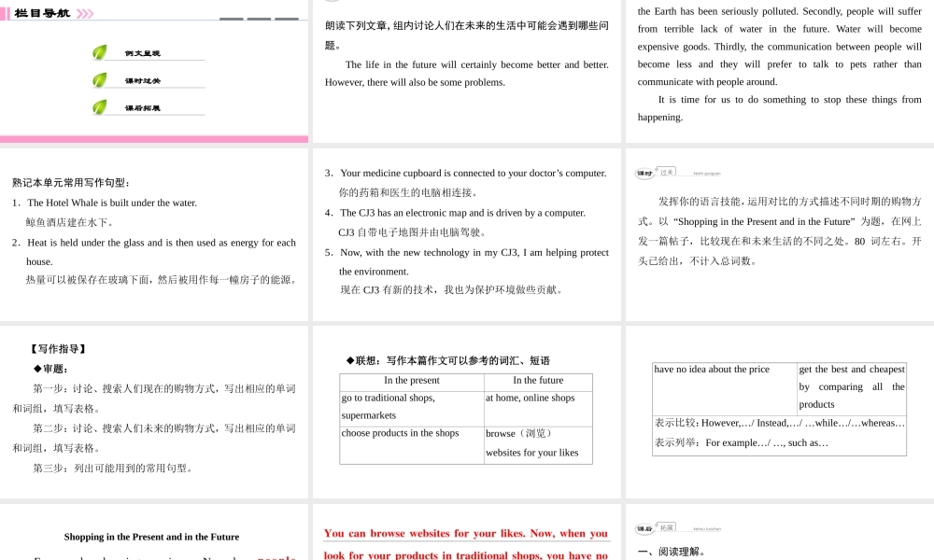Click the ◆审题 heading
Screen dimensions: 934x560
pos(50,369)
